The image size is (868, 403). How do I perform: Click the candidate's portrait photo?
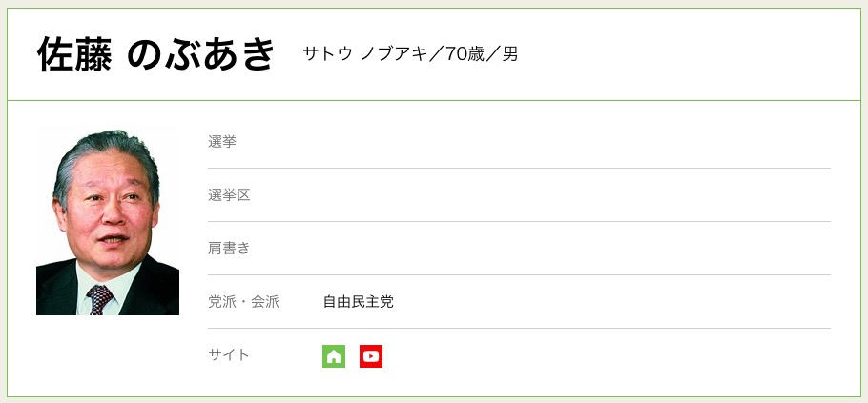coord(108,220)
